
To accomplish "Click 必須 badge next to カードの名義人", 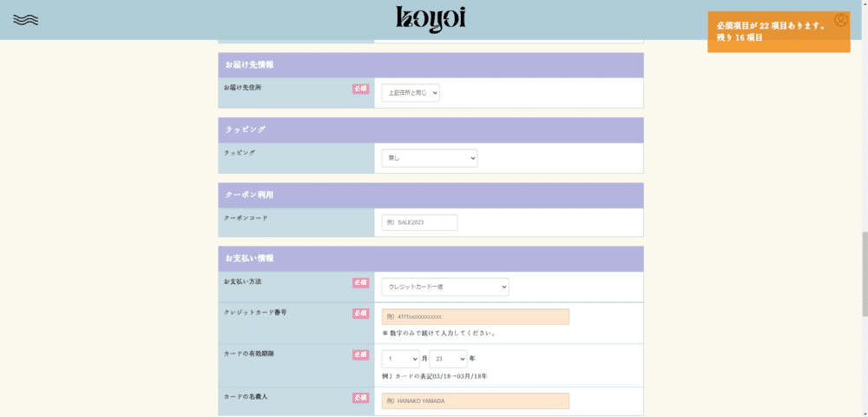I will tap(360, 398).
